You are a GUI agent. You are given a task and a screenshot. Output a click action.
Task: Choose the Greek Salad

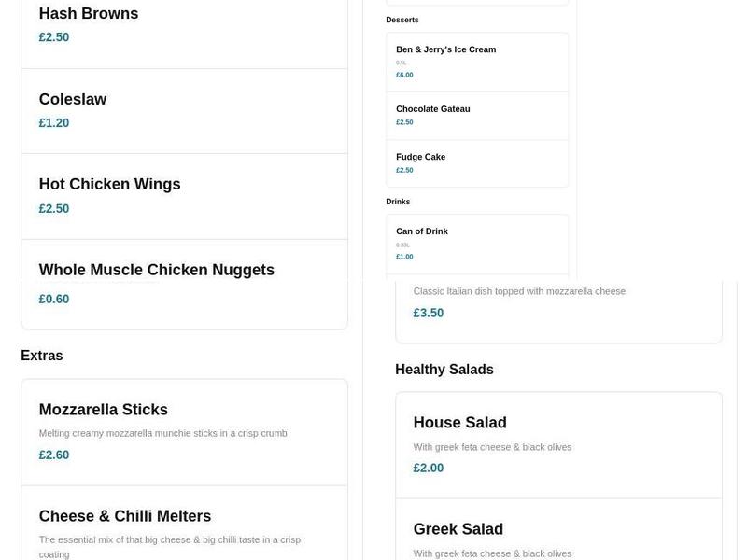point(458,529)
